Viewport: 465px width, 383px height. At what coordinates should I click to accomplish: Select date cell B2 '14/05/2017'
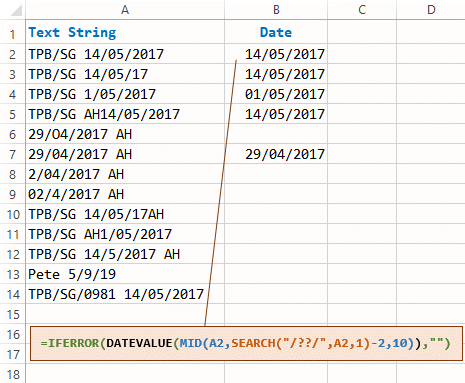point(276,54)
